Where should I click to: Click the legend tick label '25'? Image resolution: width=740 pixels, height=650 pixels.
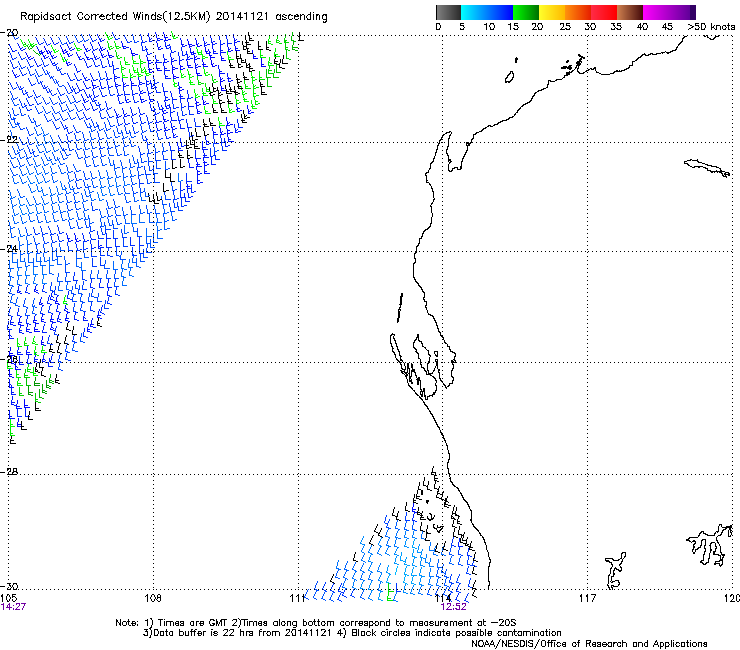point(565,27)
